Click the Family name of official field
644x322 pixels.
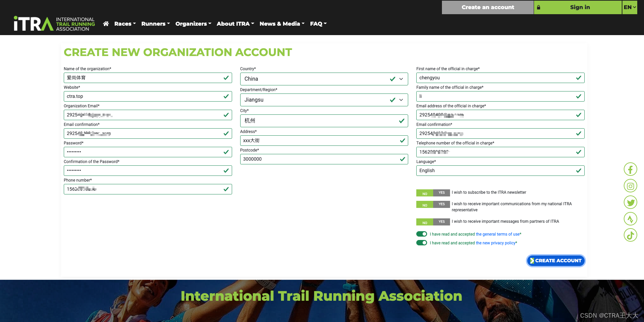500,97
